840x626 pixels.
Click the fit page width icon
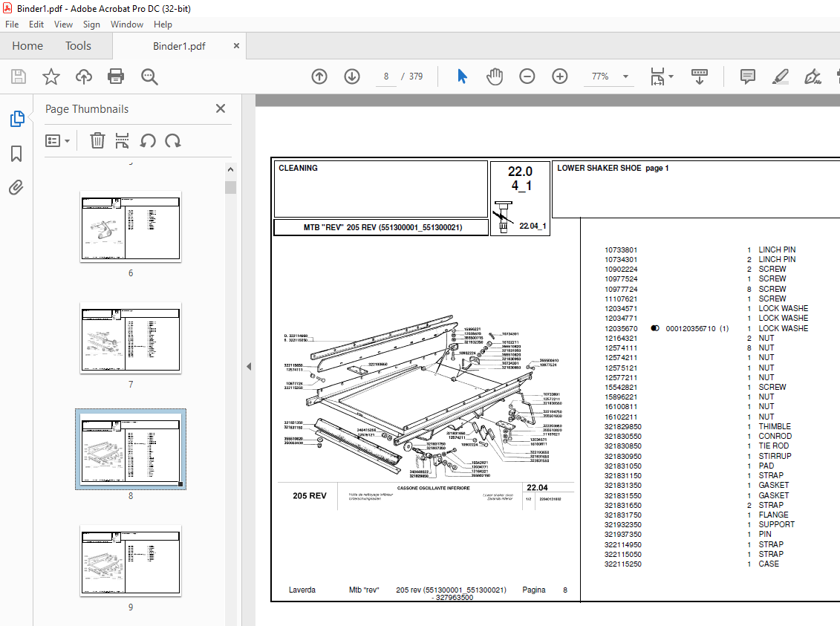click(657, 76)
